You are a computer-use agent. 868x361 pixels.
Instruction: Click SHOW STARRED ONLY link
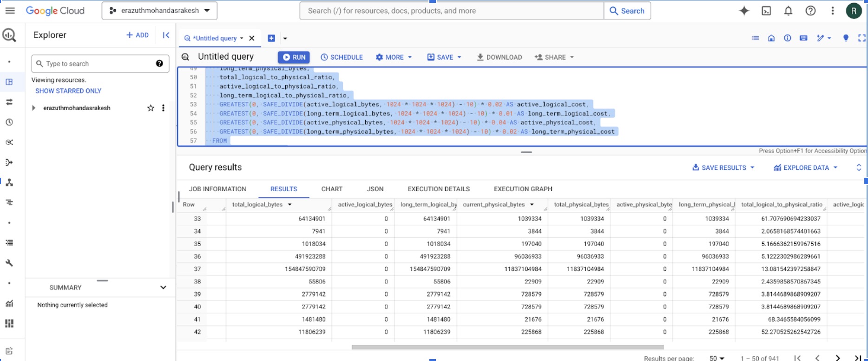[x=68, y=91]
